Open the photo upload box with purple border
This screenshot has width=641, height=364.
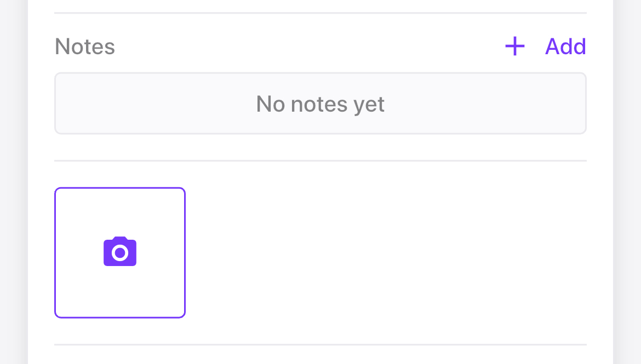coord(120,252)
